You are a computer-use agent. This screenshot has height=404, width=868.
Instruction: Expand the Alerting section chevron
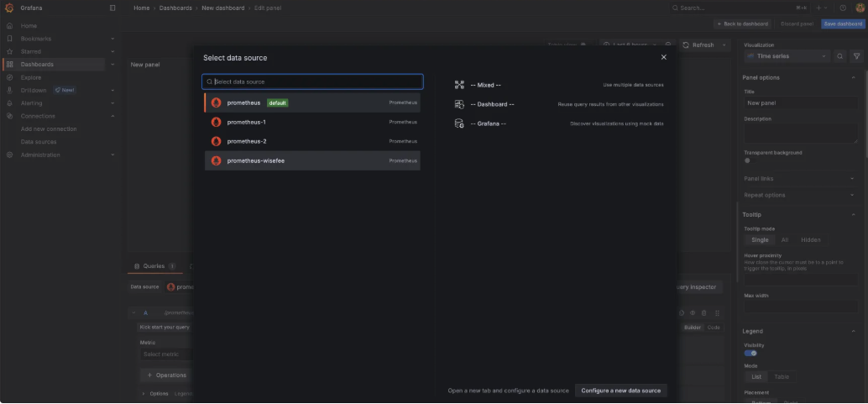click(x=112, y=103)
